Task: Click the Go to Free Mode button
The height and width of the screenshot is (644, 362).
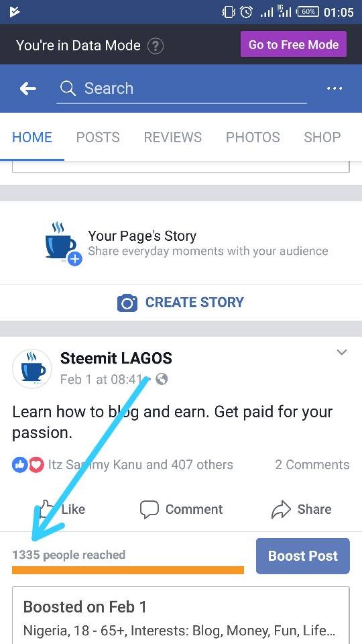Action: click(294, 44)
